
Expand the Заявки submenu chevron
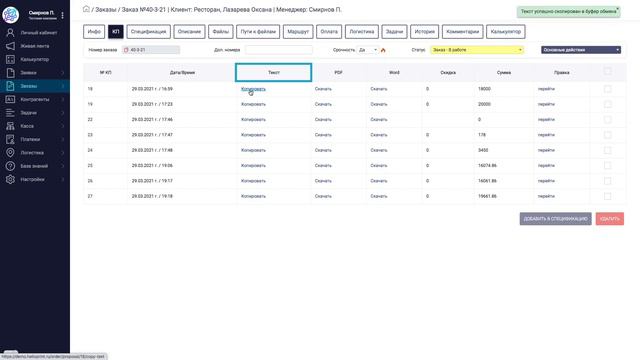click(63, 73)
